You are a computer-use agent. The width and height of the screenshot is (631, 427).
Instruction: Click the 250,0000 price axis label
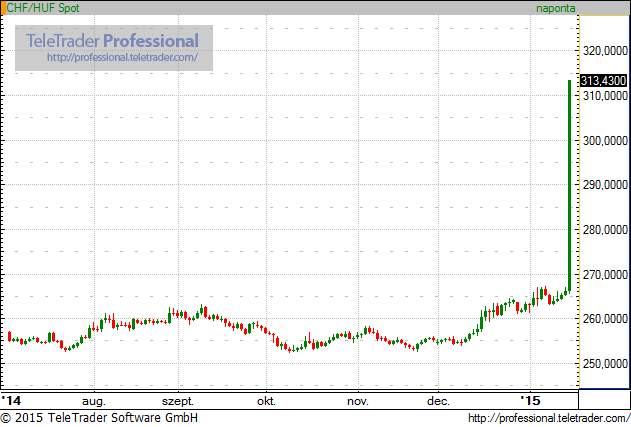coord(605,364)
